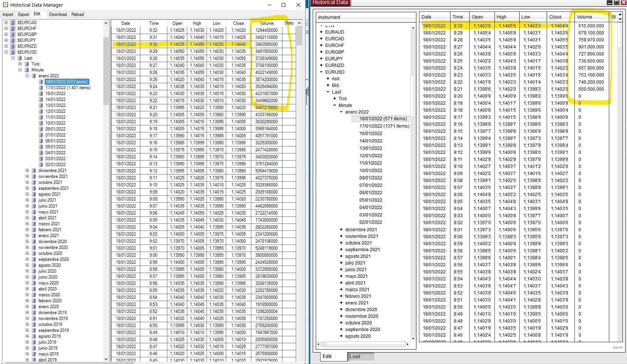Expand the Ask node in Historical Data

(x=328, y=79)
